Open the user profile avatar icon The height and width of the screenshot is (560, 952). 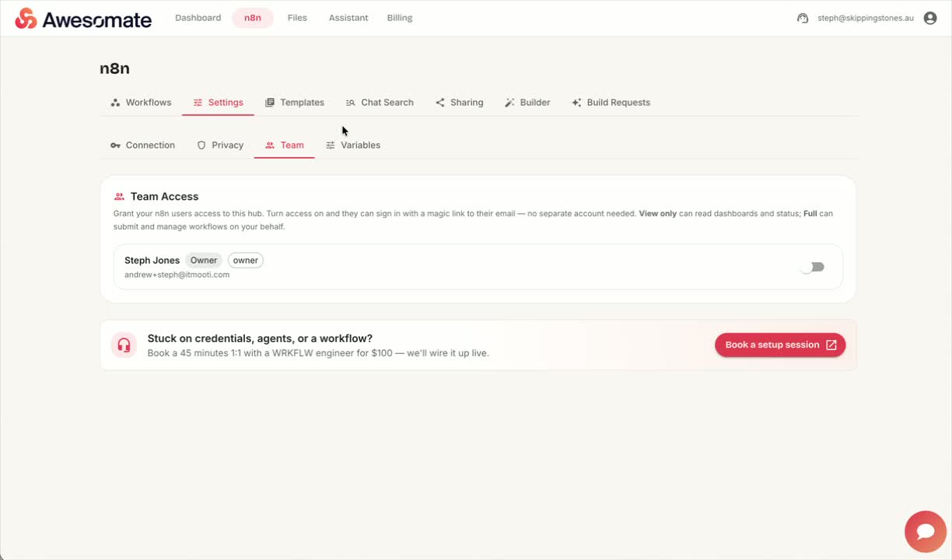(930, 18)
